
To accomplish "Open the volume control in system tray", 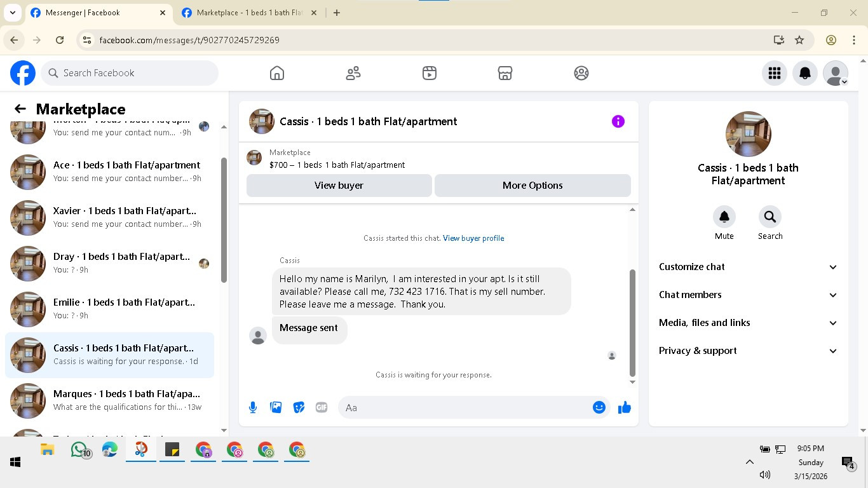I will 765,475.
